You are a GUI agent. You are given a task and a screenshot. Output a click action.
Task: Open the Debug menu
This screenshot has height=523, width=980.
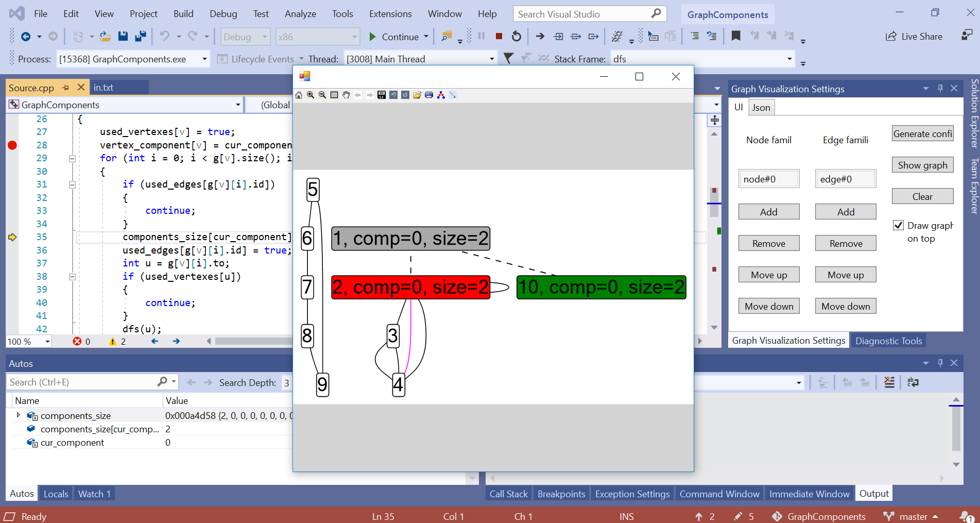pyautogui.click(x=223, y=14)
